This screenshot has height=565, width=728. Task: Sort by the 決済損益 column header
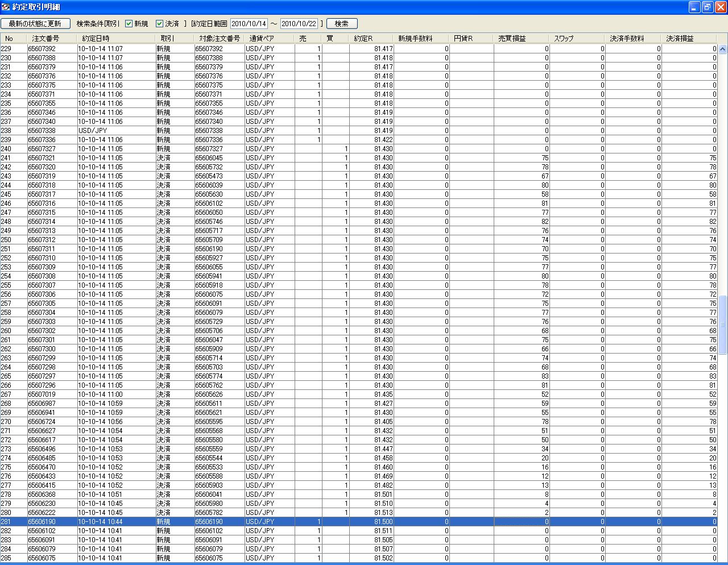click(689, 39)
